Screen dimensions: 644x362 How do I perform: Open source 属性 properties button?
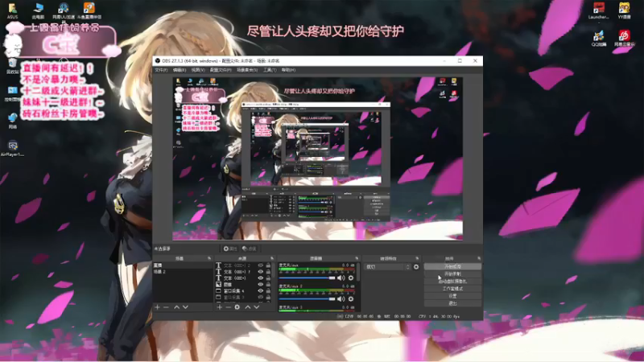coord(230,249)
